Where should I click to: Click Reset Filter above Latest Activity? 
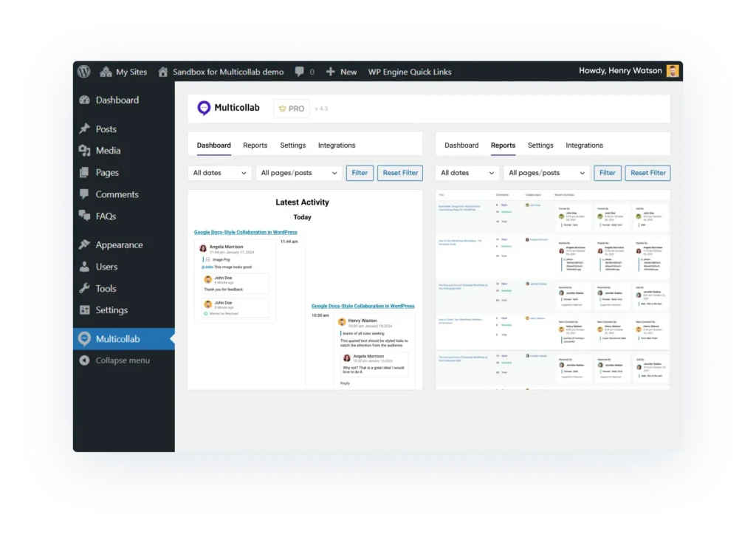[x=400, y=173]
